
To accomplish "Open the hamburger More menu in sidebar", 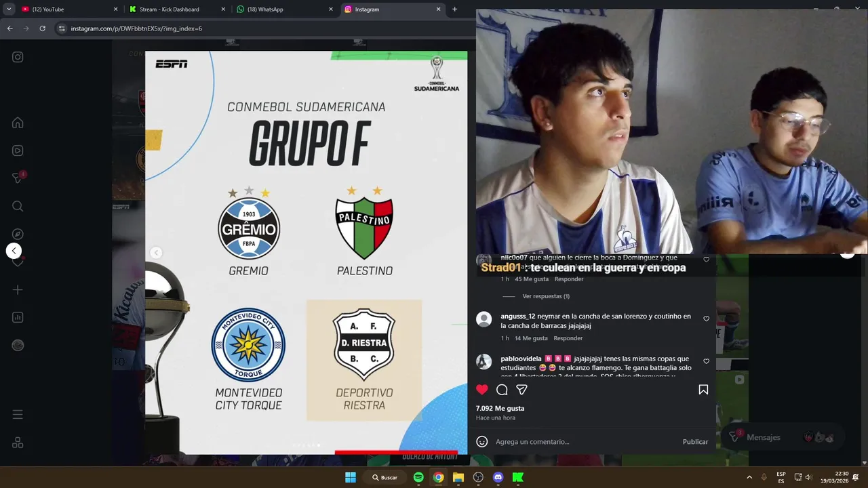I will [x=18, y=414].
